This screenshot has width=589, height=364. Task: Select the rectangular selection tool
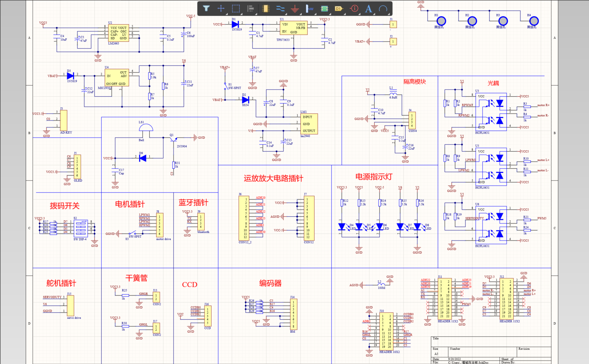[235, 9]
